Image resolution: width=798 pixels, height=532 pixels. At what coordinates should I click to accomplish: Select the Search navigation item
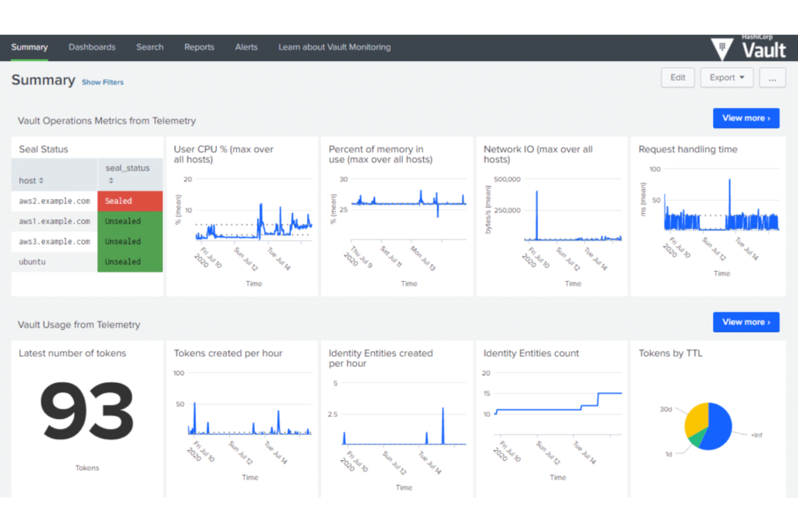click(x=149, y=47)
